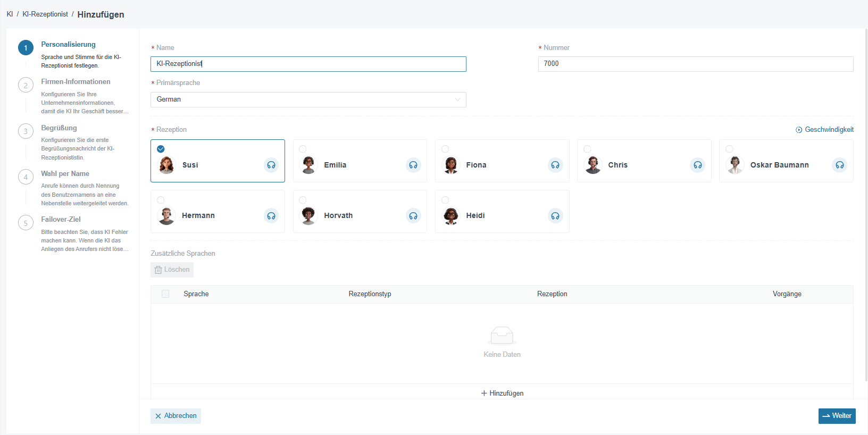Click Hinzufügen to add a language
Screen dimensions: 868x435
[x=502, y=394]
